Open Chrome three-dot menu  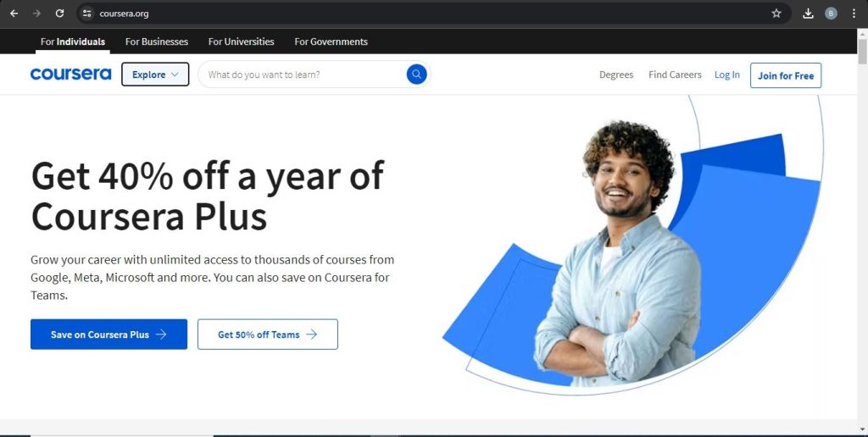pyautogui.click(x=854, y=14)
